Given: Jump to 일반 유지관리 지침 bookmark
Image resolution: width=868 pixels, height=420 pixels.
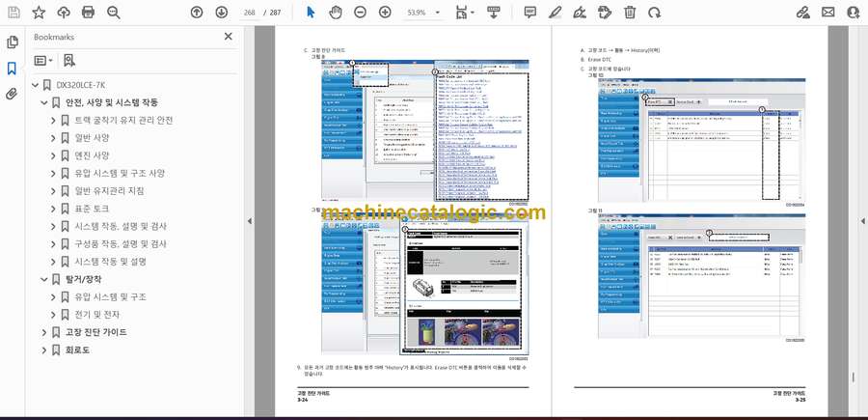Looking at the screenshot, I should point(110,191).
